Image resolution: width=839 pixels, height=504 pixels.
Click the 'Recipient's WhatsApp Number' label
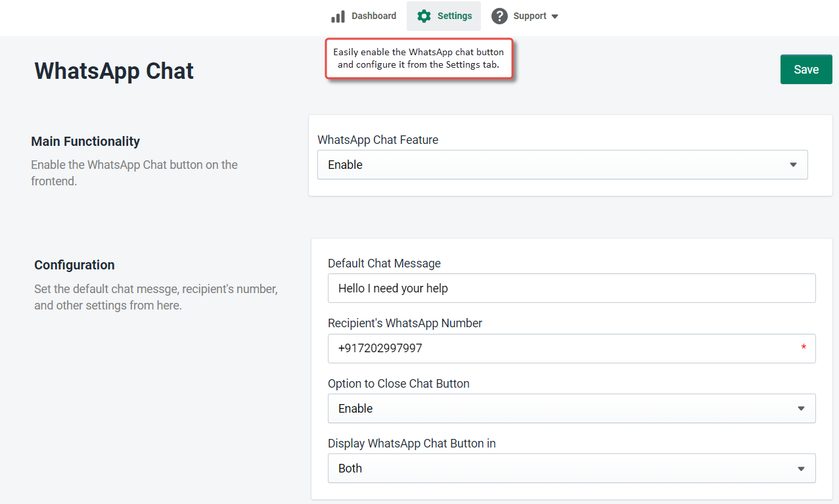point(405,323)
